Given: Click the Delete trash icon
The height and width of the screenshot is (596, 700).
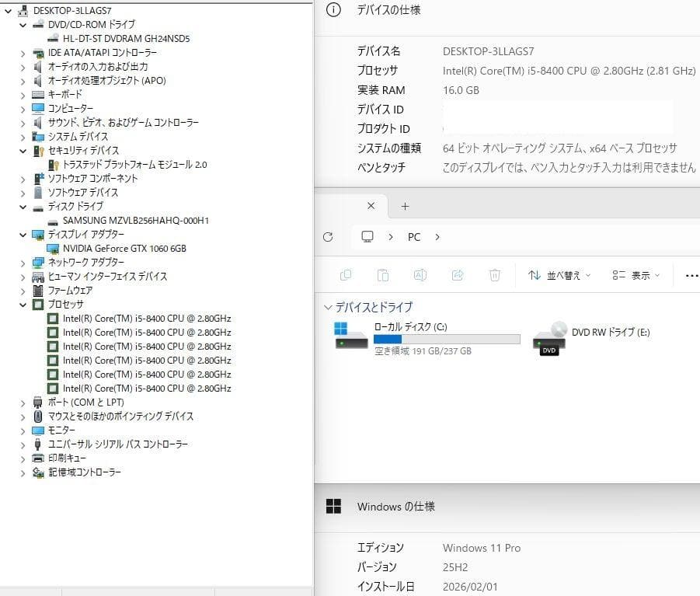Looking at the screenshot, I should (495, 275).
